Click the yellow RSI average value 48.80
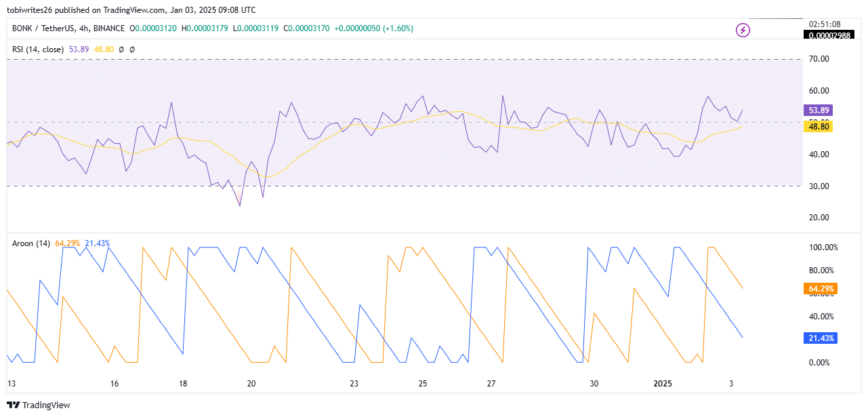 pyautogui.click(x=103, y=49)
